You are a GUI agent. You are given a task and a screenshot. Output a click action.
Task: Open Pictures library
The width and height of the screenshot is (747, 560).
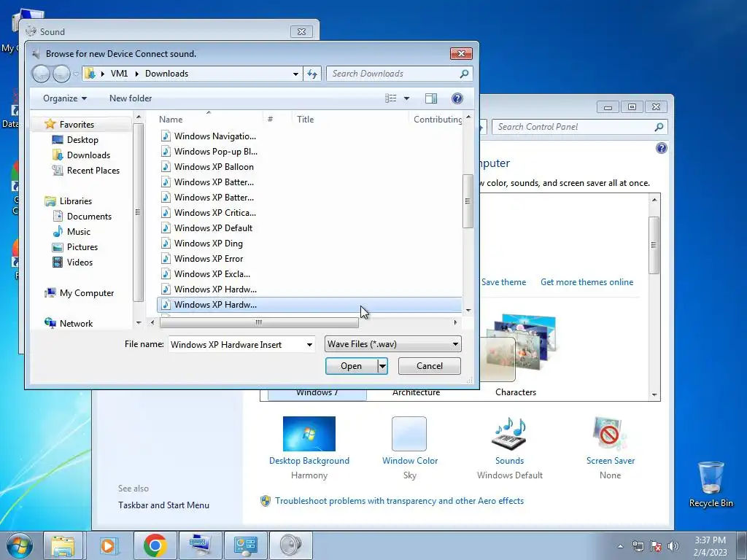tap(82, 246)
